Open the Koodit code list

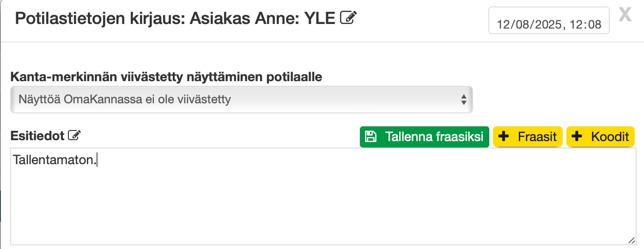601,137
